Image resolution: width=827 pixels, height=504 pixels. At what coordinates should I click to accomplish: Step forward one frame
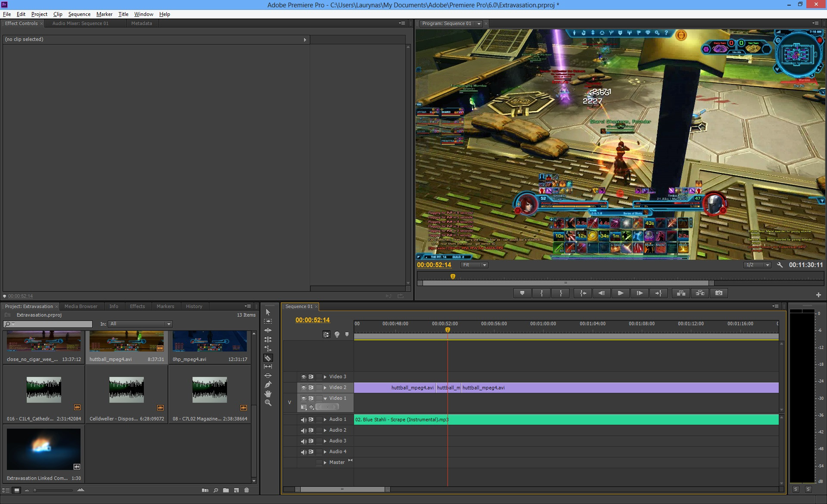[x=640, y=293]
